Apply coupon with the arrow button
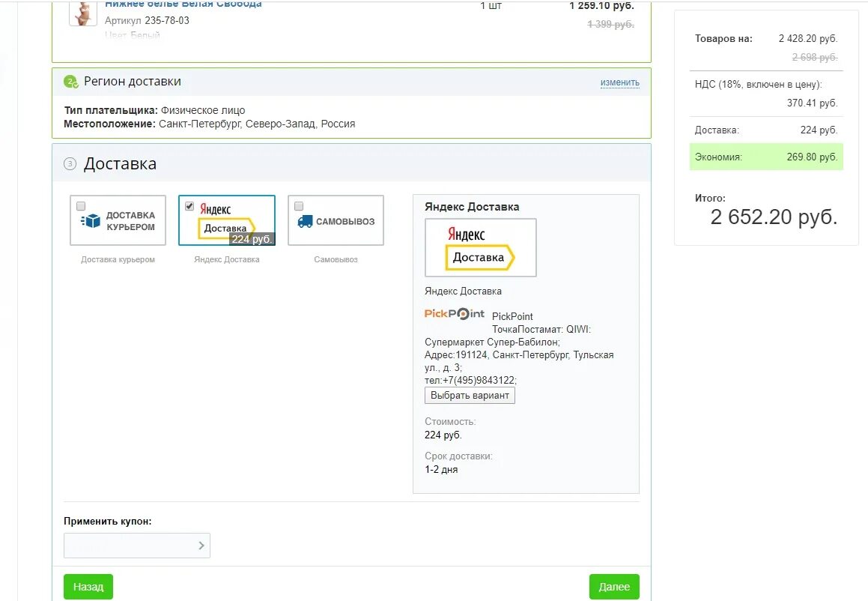Viewport: 868px width, 601px height. coord(201,546)
